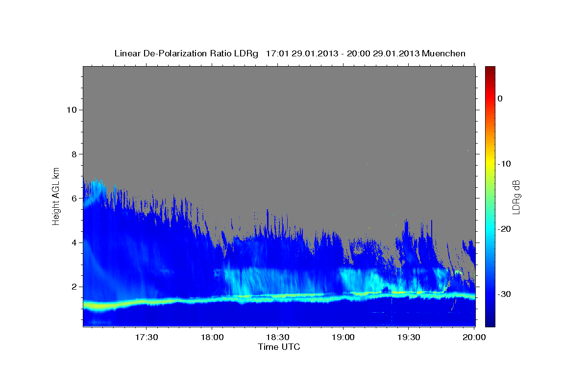Click the 20:00 time tick label
Viewport: 588px width, 392px height.
coord(474,338)
